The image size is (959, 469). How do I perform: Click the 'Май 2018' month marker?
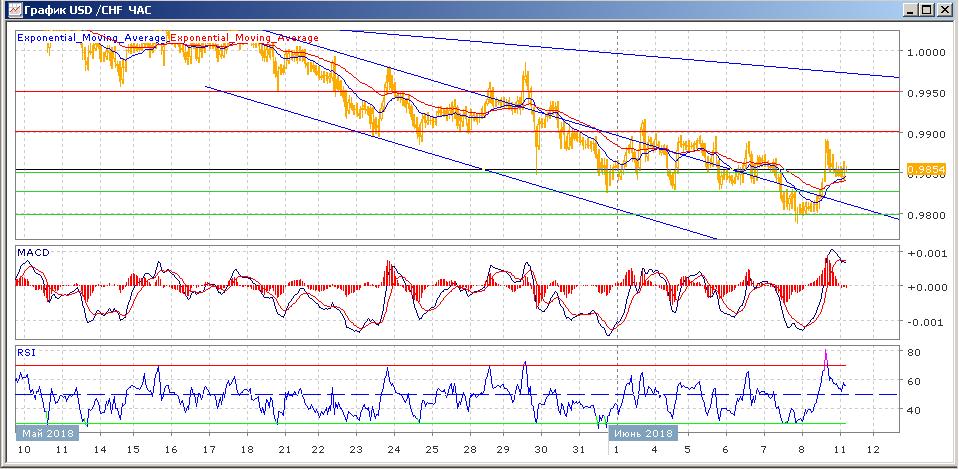48,434
